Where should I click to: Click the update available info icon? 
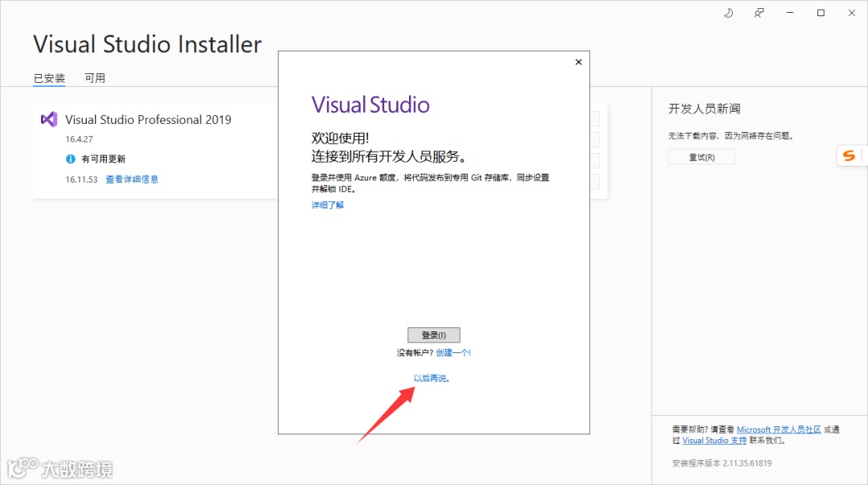(70, 159)
